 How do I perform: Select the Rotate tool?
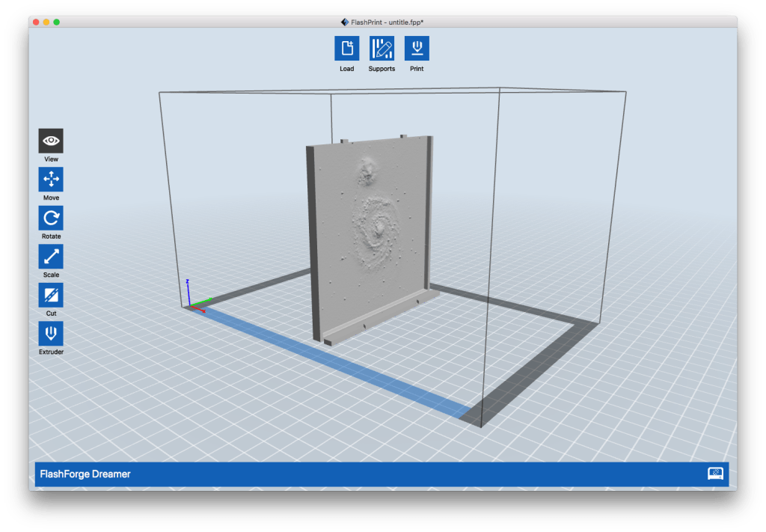[x=50, y=218]
